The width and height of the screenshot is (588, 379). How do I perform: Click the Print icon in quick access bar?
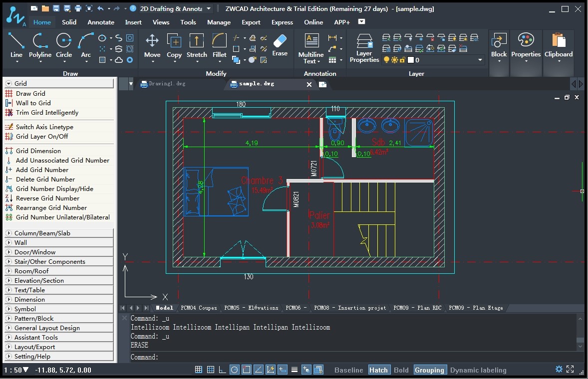click(78, 8)
